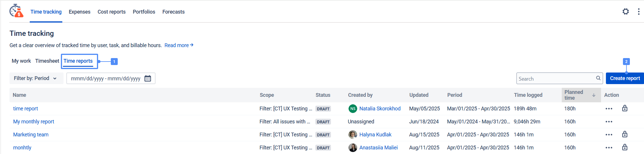Click Natalia Skorokhod's NS avatar

click(x=353, y=109)
